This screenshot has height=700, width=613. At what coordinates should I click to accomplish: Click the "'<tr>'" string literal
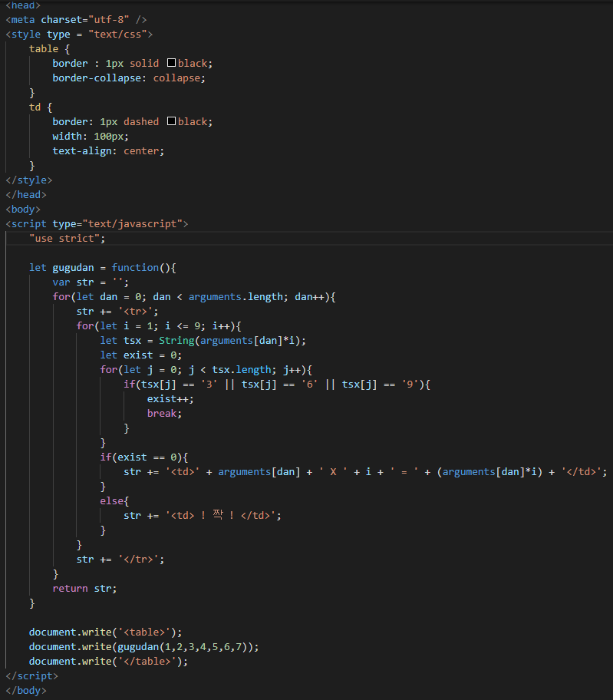(135, 311)
